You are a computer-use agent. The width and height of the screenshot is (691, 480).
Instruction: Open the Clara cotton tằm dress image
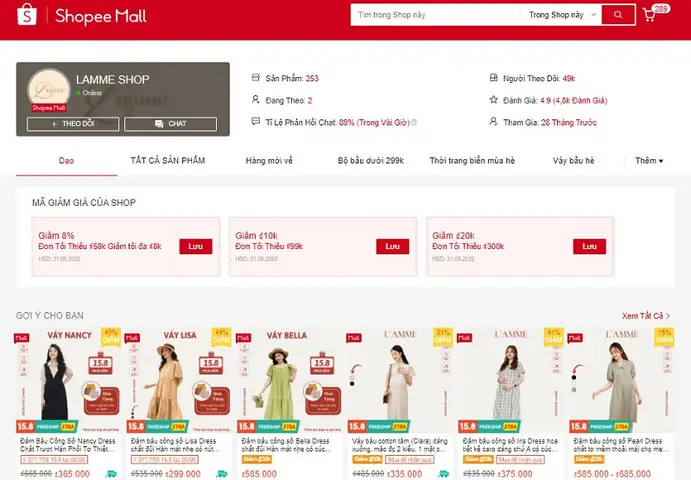pyautogui.click(x=400, y=380)
